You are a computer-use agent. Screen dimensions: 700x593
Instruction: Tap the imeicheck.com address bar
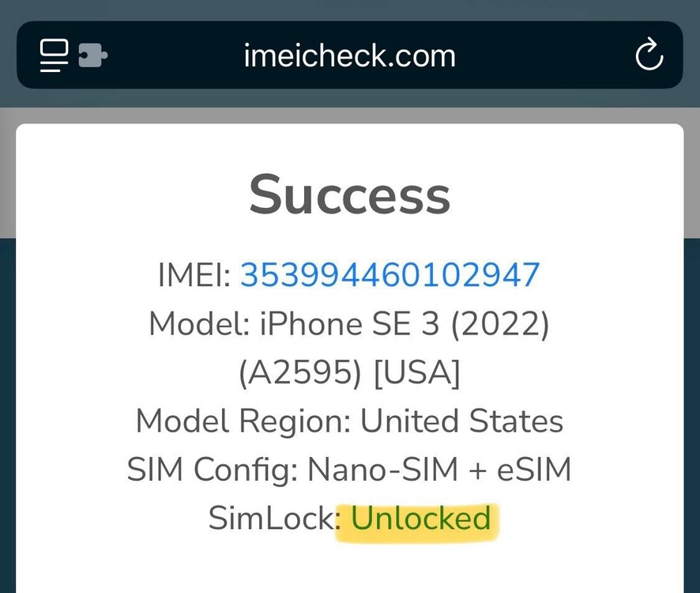349,55
